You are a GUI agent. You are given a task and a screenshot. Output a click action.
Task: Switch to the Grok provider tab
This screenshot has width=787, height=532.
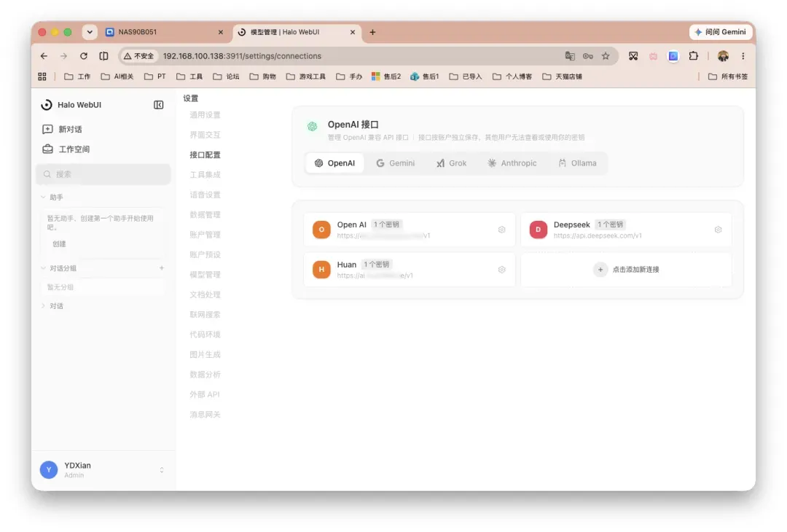451,163
